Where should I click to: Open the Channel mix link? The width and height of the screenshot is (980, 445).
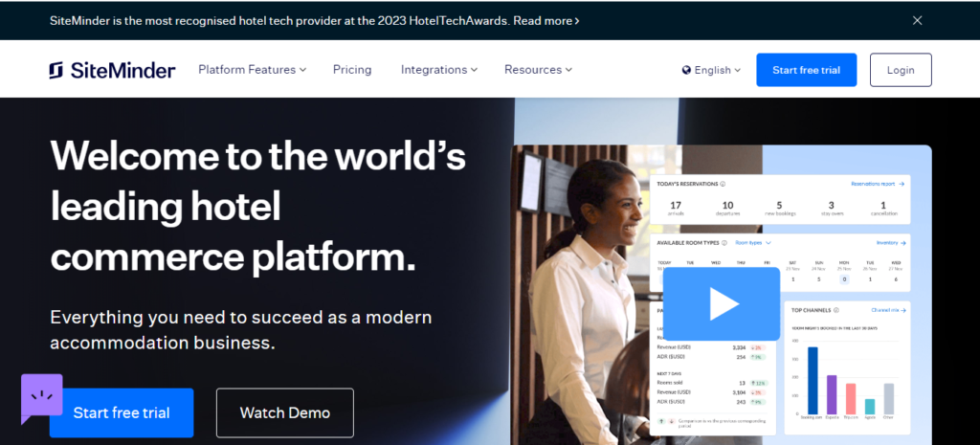point(889,310)
